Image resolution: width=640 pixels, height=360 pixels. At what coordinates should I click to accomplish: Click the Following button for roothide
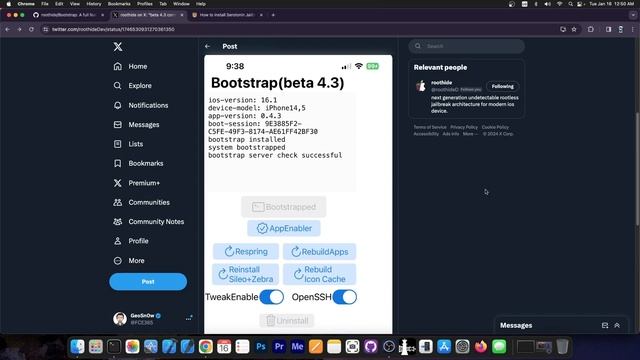pos(502,86)
